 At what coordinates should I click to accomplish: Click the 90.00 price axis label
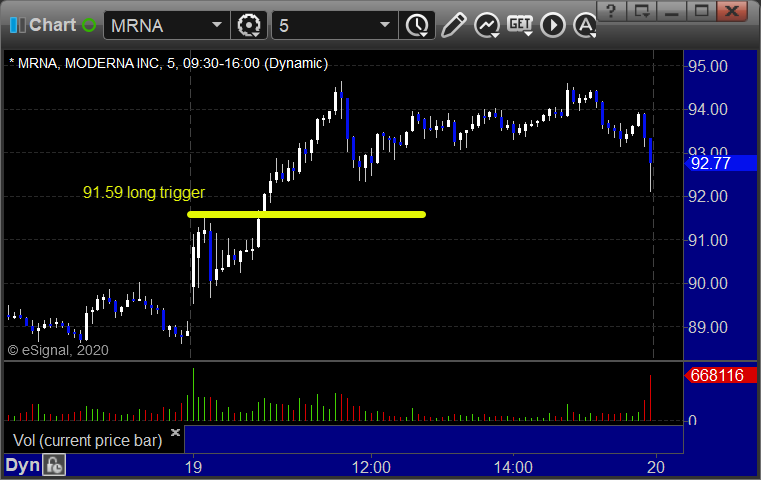[x=708, y=283]
